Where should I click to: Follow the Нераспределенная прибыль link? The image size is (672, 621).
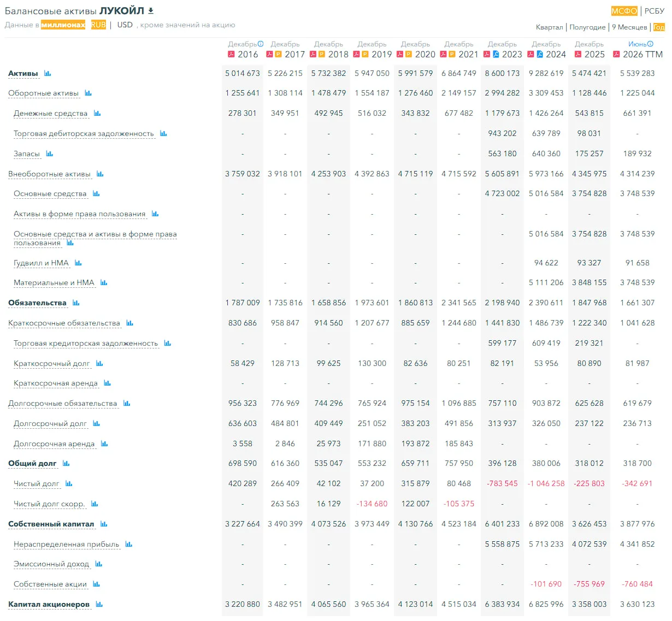point(66,544)
